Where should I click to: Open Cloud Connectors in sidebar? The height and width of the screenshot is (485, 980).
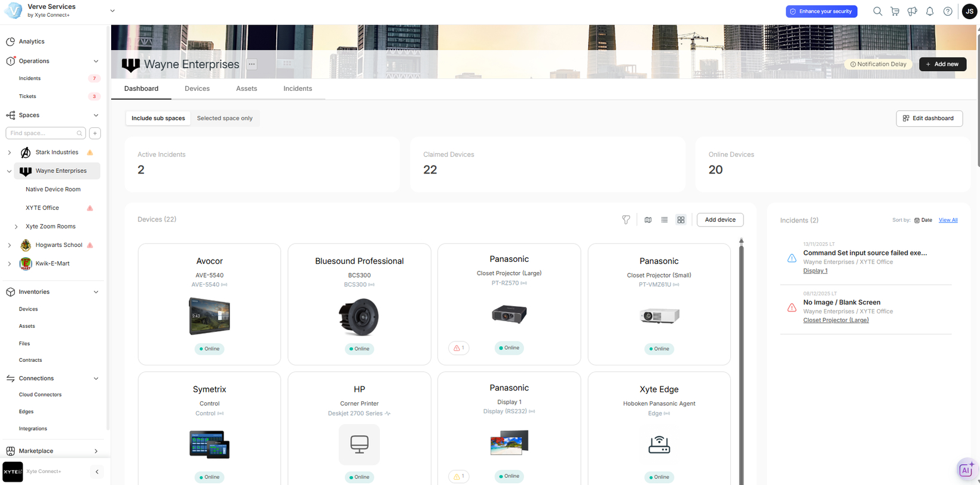tap(40, 395)
